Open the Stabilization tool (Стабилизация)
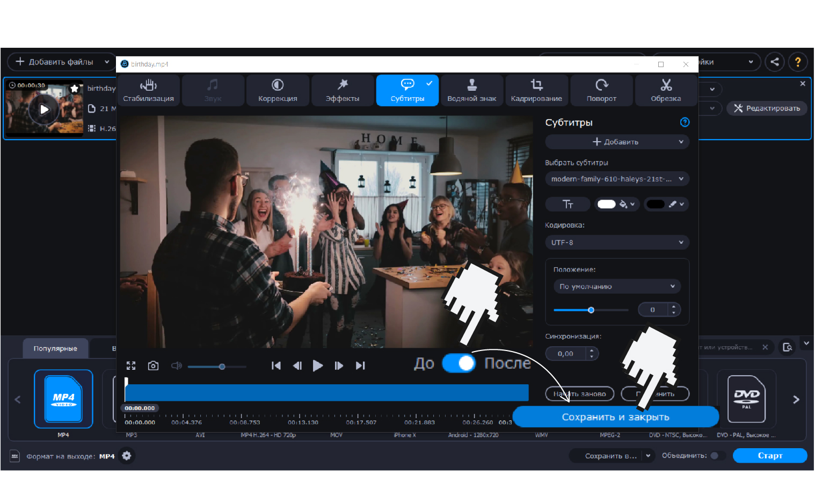 coord(148,90)
